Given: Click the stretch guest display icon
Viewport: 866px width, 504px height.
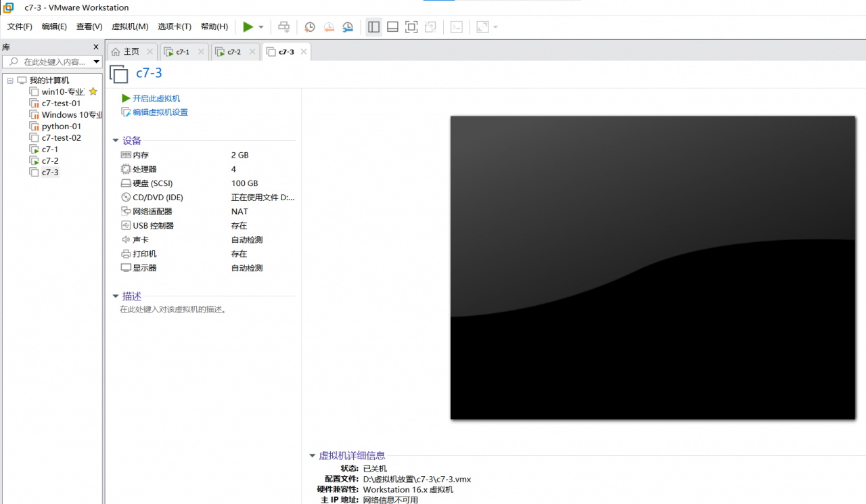Looking at the screenshot, I should tap(482, 27).
